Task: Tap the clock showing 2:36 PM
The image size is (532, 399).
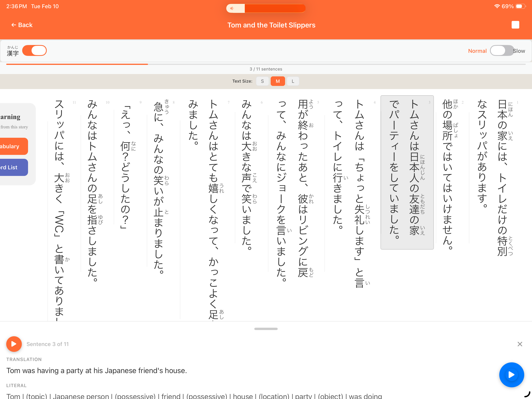Action: point(17,6)
